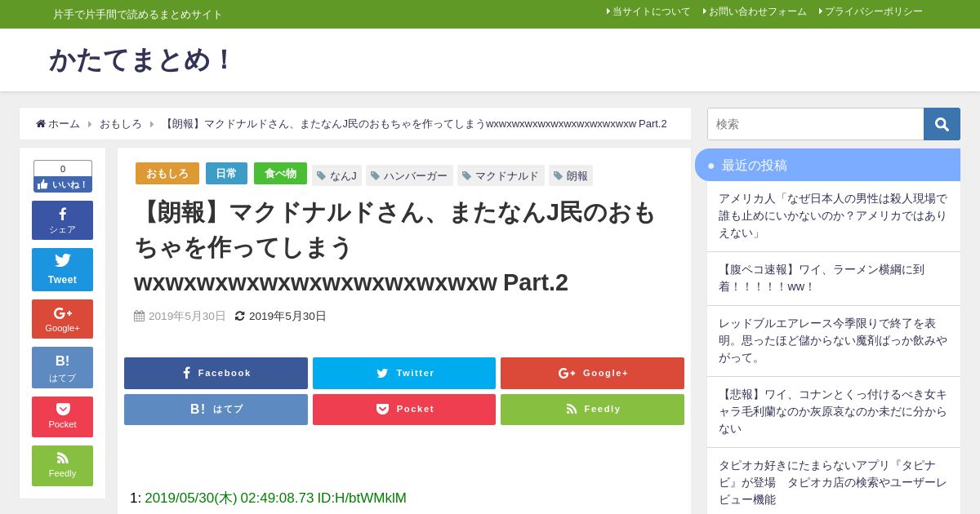Click the grey publish date with calendar icon

180,316
